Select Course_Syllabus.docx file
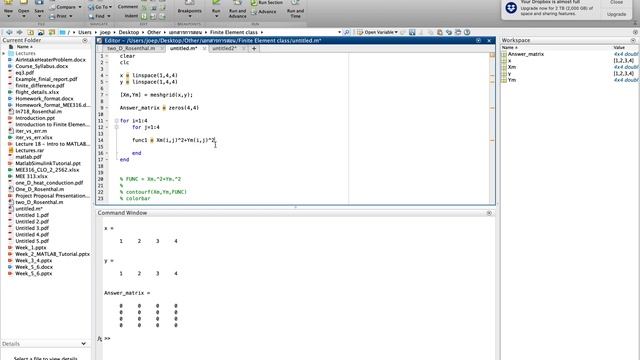640x360 pixels. [x=42, y=66]
